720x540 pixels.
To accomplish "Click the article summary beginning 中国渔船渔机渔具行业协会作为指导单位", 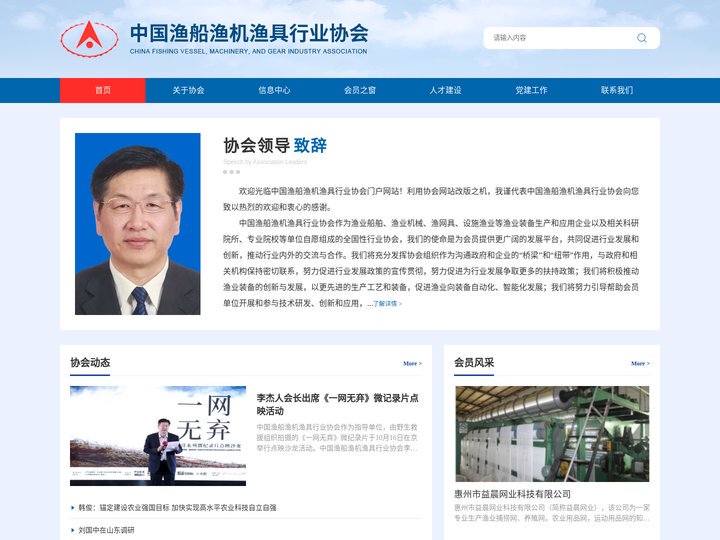I will 338,437.
